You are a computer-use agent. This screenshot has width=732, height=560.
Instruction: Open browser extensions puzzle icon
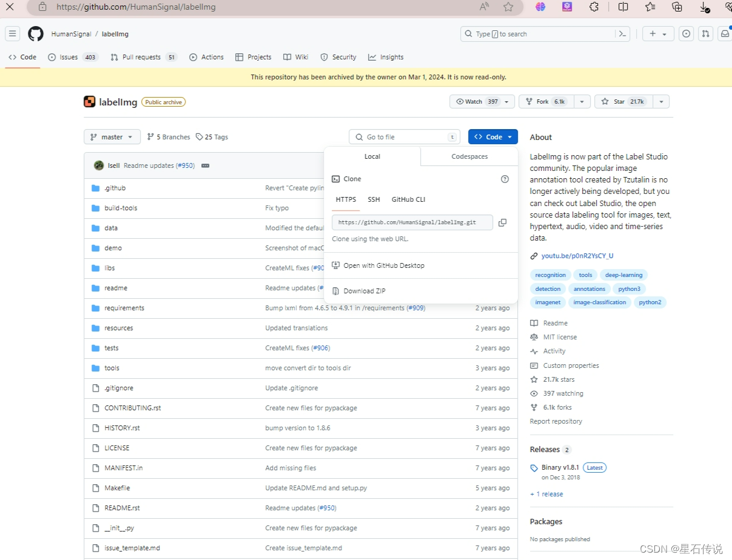coord(594,7)
